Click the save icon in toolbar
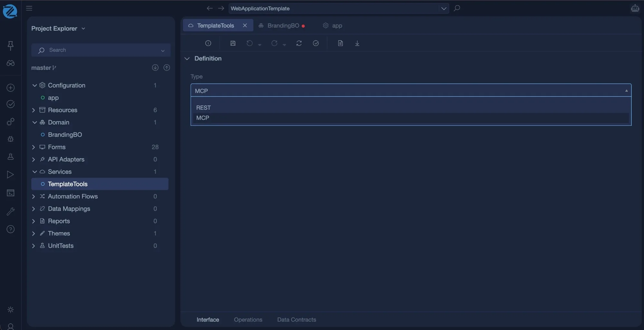The height and width of the screenshot is (330, 644). point(233,43)
